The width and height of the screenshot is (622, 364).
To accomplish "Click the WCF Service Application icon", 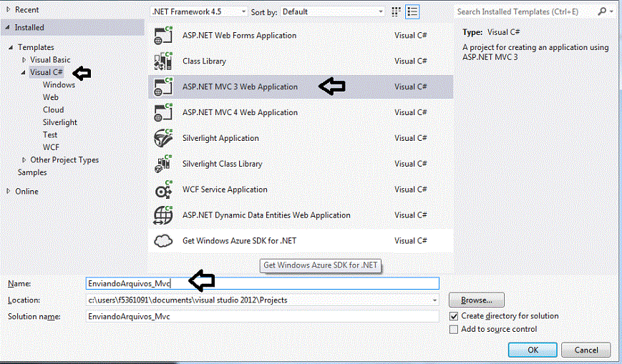I will (163, 190).
